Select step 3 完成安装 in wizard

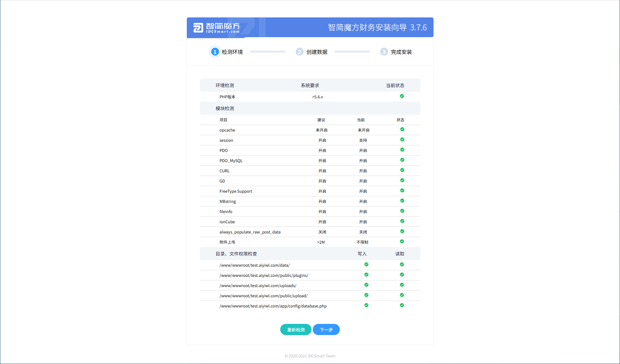tap(396, 52)
